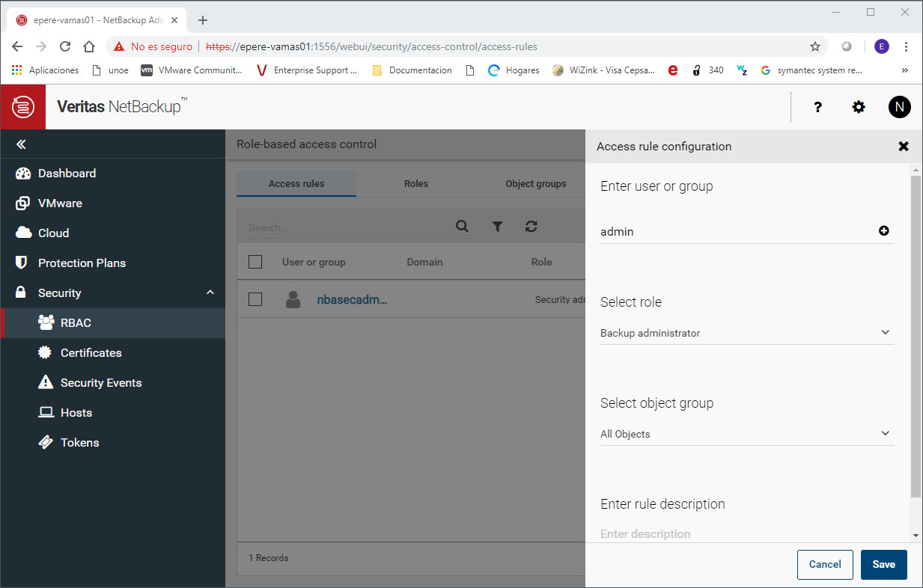923x588 pixels.
Task: Tick the select-all header checkbox
Action: pyautogui.click(x=255, y=262)
